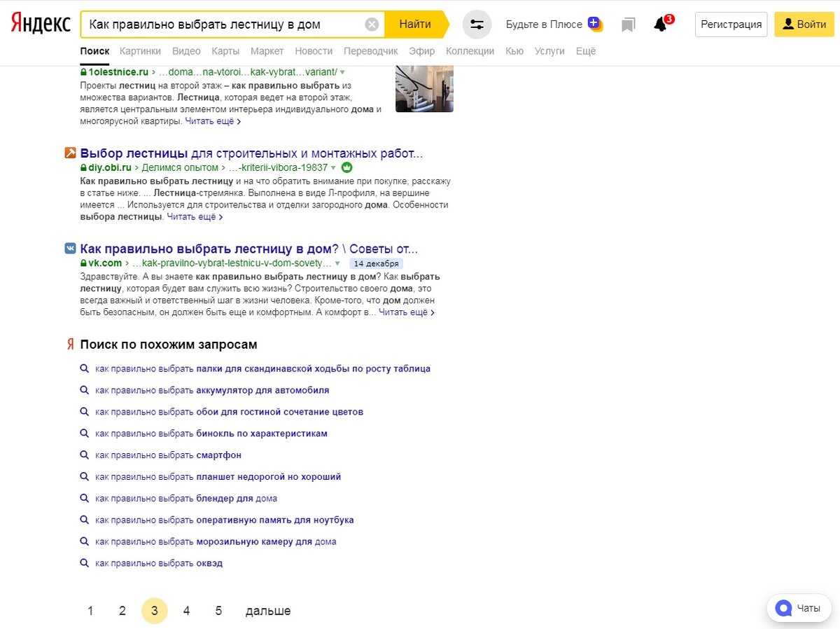Switch to Переводчик tab
The image size is (840, 629).
[x=371, y=51]
